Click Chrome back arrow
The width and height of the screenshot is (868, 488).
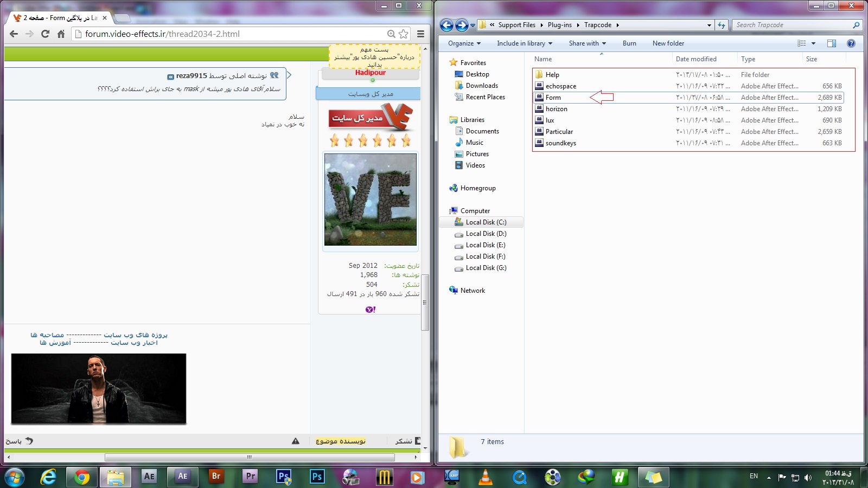(x=14, y=34)
